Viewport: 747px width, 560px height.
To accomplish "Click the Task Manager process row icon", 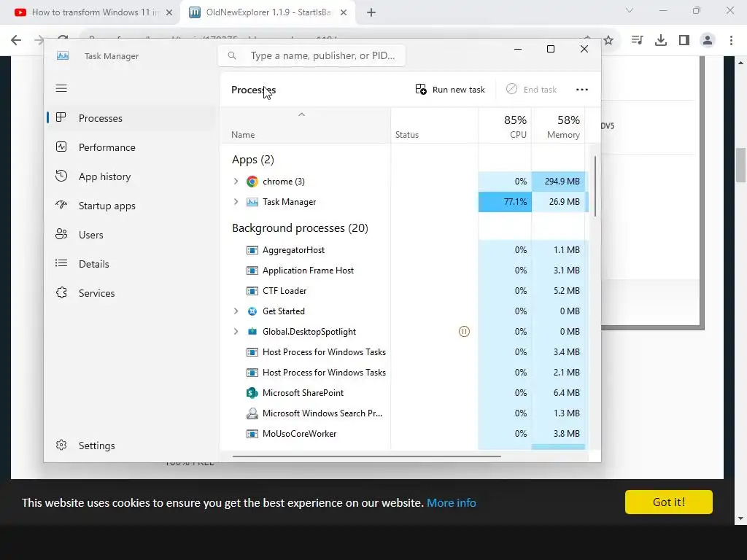I will [252, 202].
